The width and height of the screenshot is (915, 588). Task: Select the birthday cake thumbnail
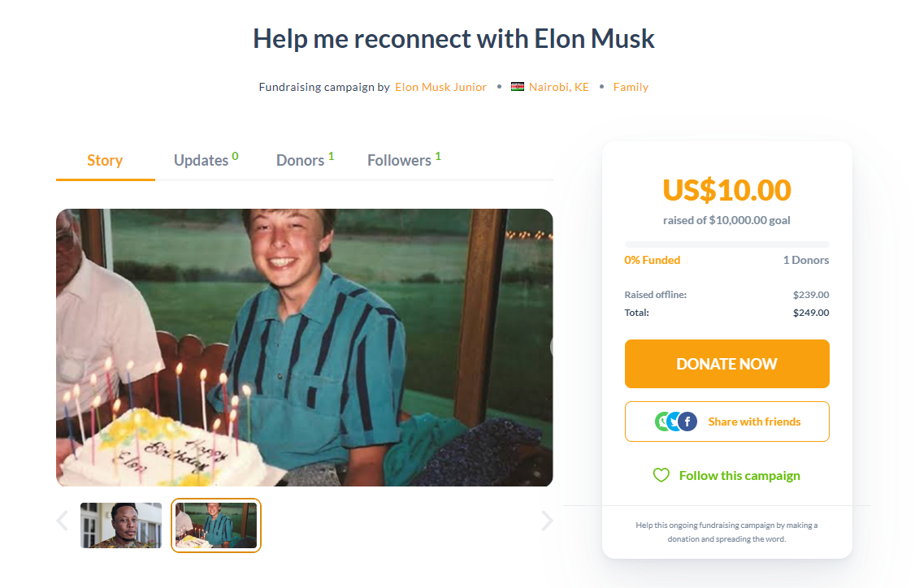(216, 525)
